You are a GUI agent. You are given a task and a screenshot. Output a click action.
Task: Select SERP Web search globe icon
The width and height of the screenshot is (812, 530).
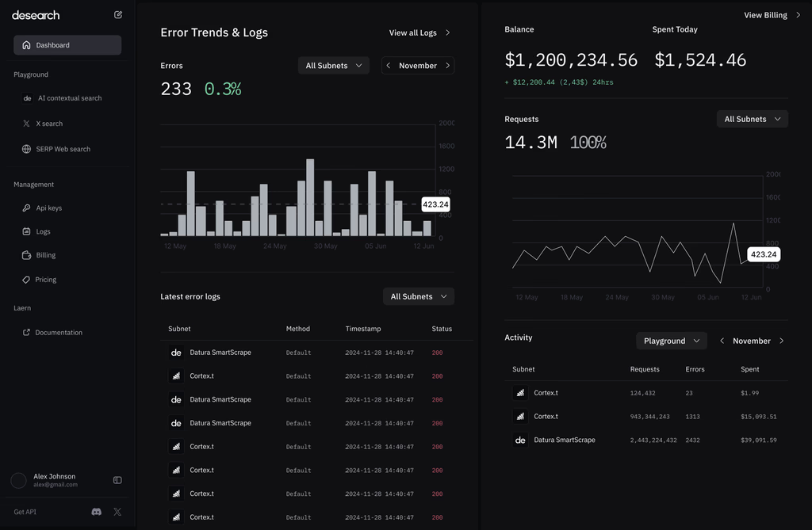[x=26, y=149]
